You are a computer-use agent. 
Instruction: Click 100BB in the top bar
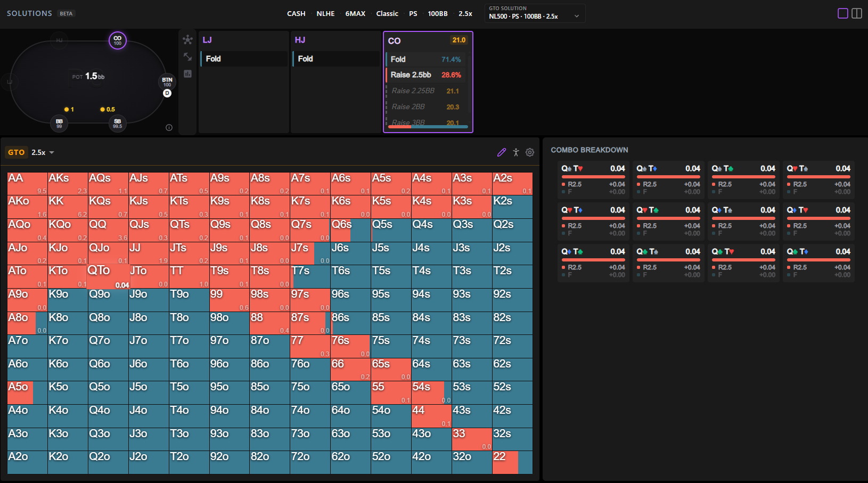tap(438, 14)
